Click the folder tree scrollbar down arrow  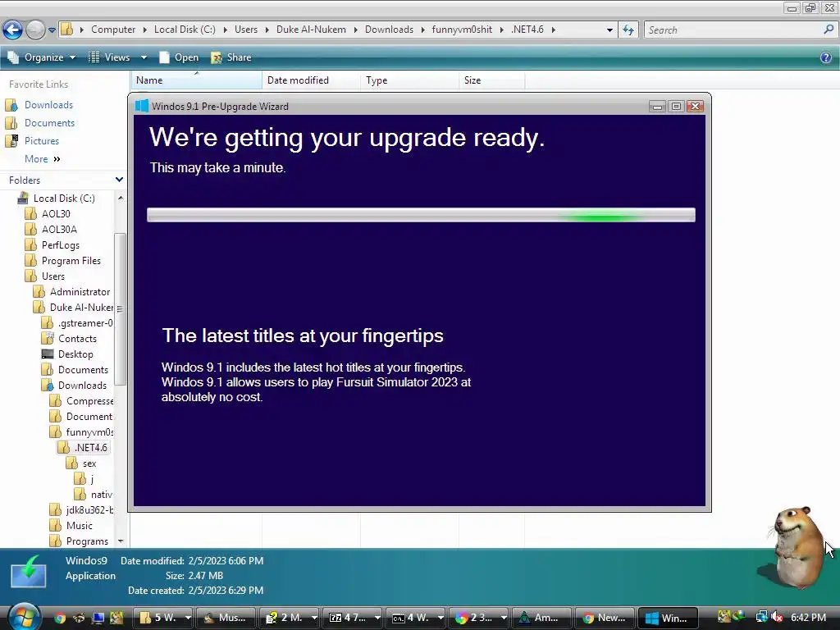(x=121, y=541)
